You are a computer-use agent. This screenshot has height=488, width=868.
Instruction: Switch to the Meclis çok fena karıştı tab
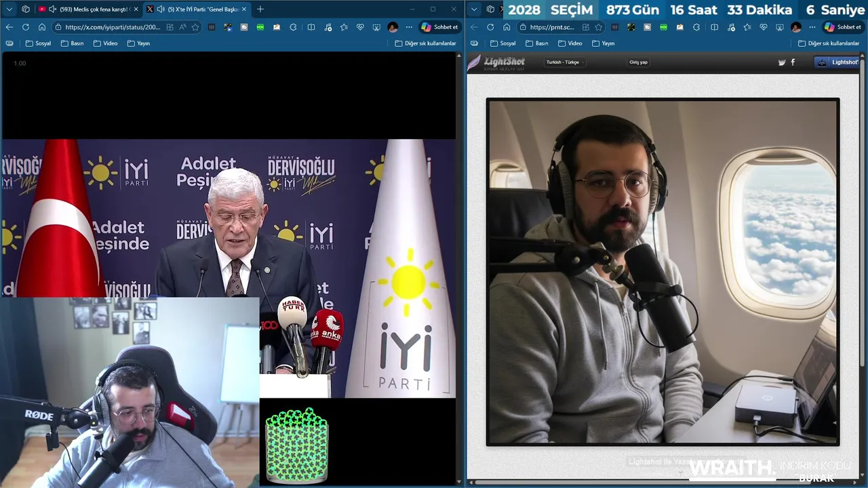(88, 9)
